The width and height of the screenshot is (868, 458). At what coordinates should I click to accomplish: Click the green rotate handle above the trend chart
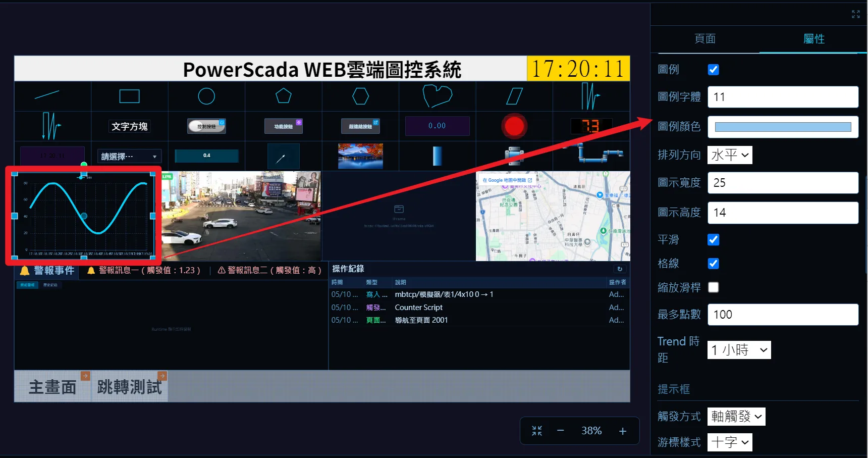[x=84, y=165]
